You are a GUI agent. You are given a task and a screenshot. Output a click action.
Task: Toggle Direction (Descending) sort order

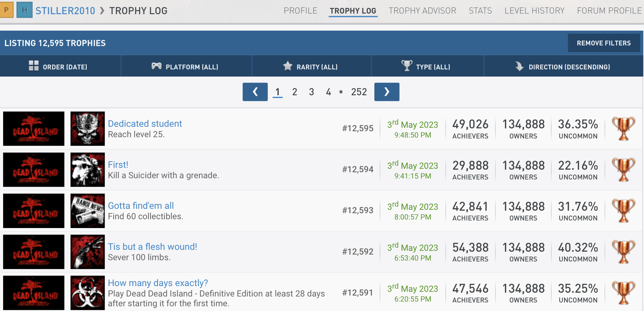coord(563,67)
